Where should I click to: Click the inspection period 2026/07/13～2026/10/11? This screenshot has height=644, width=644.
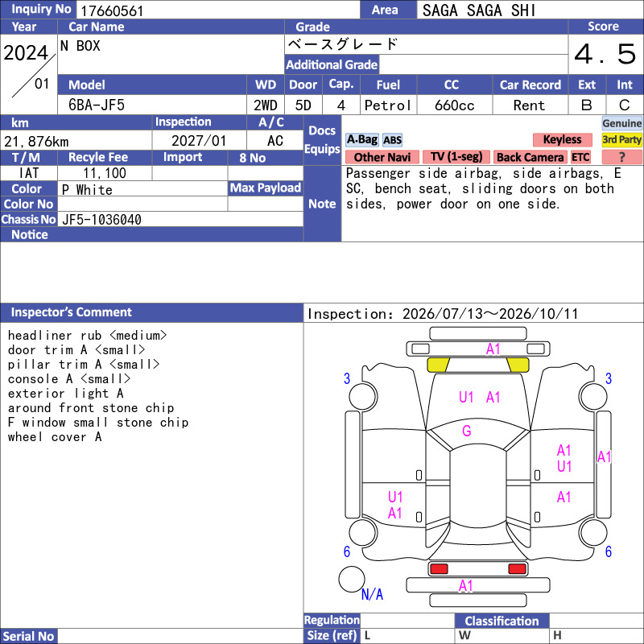[x=490, y=314]
